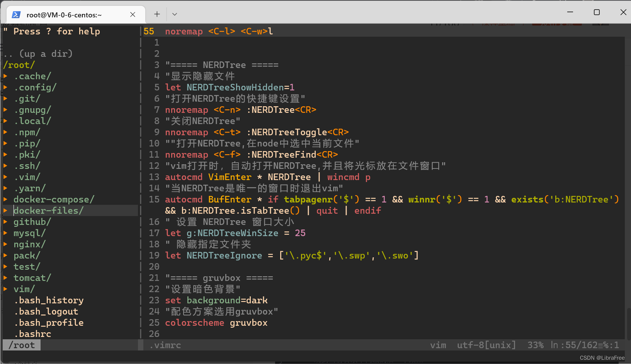Open the .bash_history file
Image resolution: width=631 pixels, height=364 pixels.
pos(49,300)
